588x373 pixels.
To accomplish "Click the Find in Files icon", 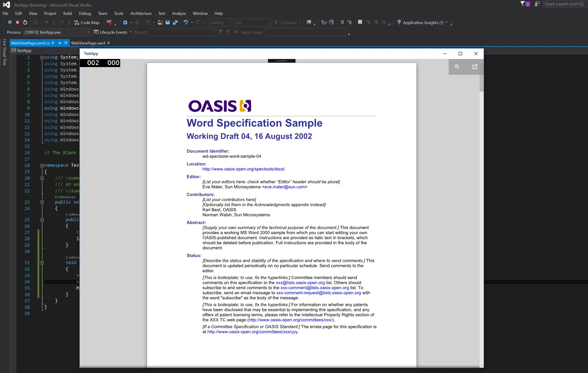I will [x=309, y=23].
